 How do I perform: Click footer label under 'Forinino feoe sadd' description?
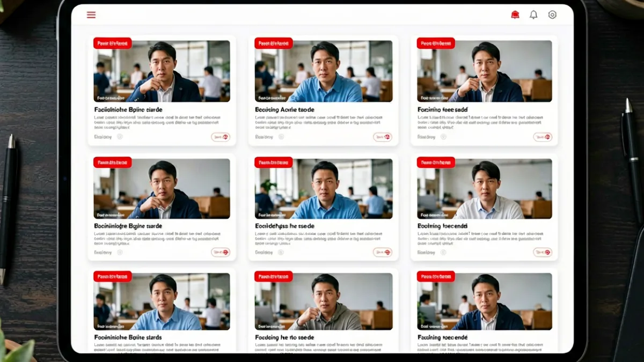click(x=427, y=137)
